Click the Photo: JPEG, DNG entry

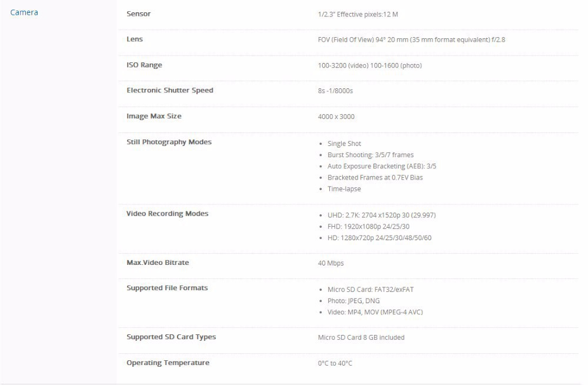click(353, 301)
